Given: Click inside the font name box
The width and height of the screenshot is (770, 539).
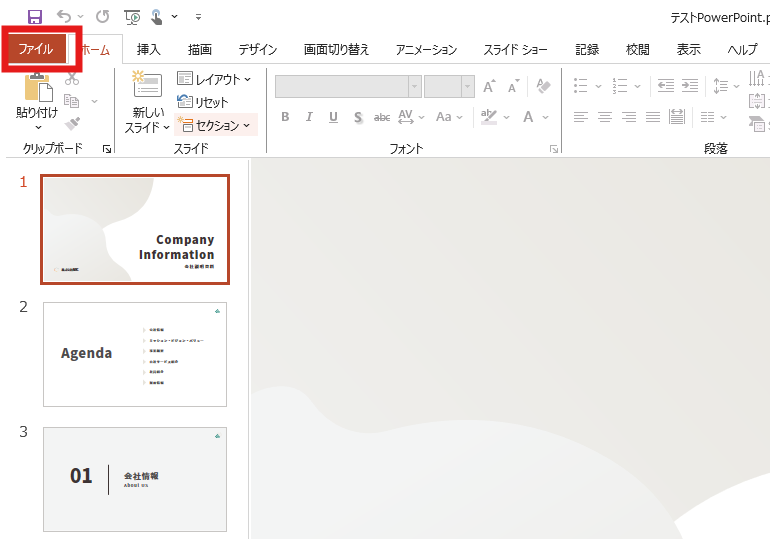Looking at the screenshot, I should [342, 87].
